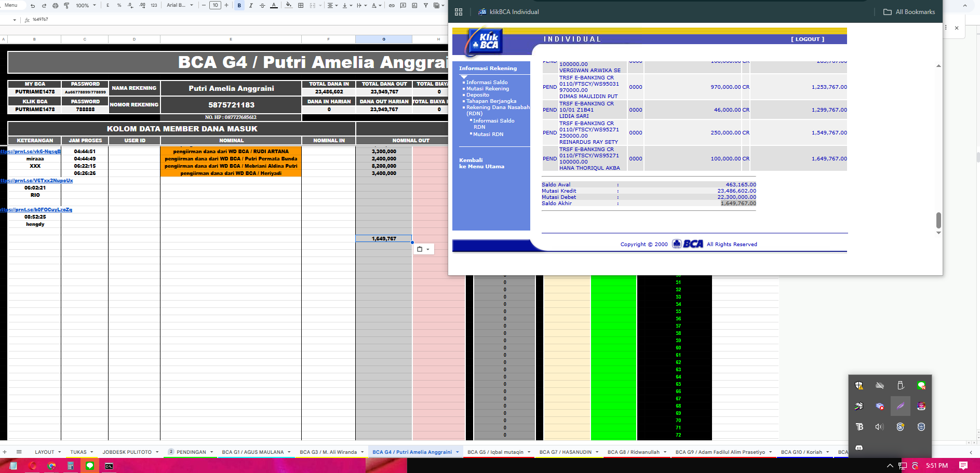Open Mutasi RDN in KlikBCA sidebar
Viewport: 980px width, 473px height.
(488, 134)
